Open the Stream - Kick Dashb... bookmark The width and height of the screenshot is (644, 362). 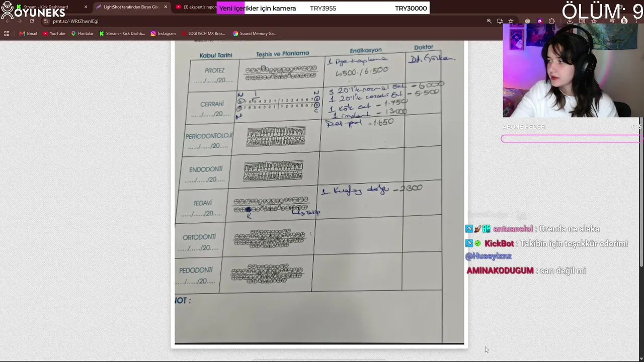[x=122, y=34]
